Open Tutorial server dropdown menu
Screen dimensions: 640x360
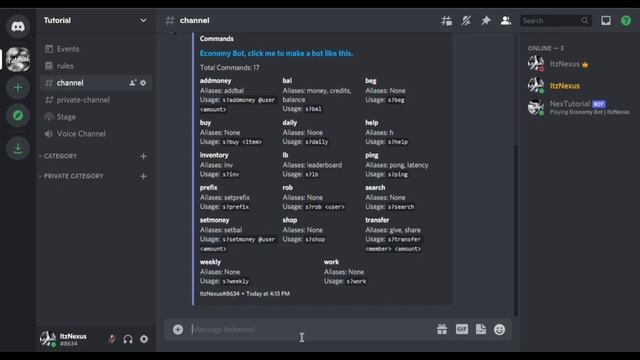tap(143, 20)
